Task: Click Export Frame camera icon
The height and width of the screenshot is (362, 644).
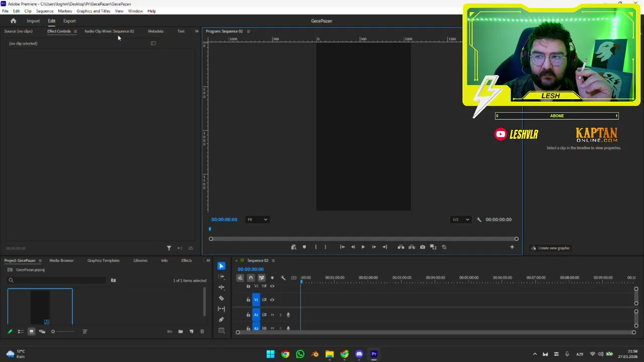Action: coord(423,247)
